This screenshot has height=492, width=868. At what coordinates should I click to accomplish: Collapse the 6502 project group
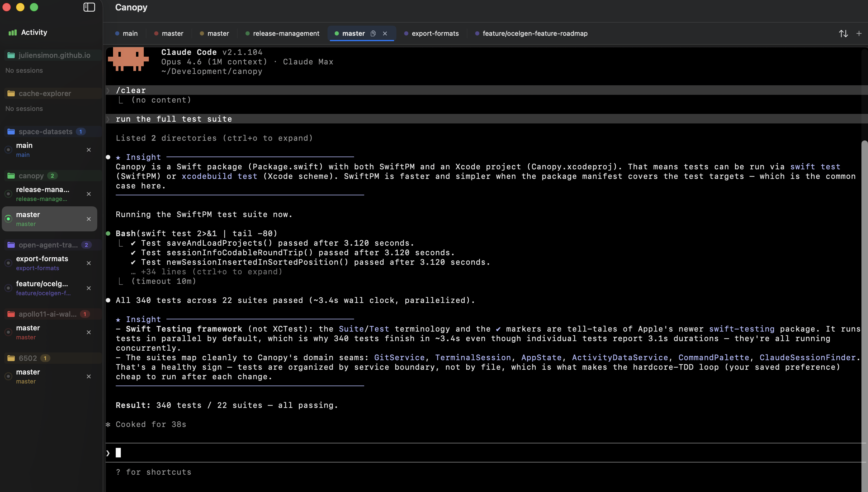52,358
